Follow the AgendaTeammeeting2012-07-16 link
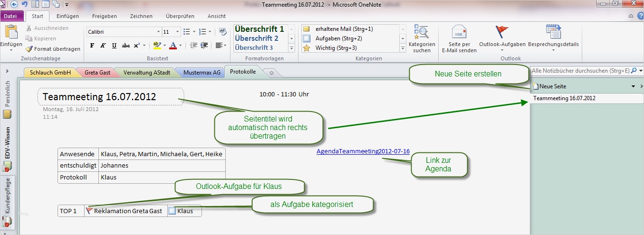Screen dimensions: 644x235 [363, 151]
